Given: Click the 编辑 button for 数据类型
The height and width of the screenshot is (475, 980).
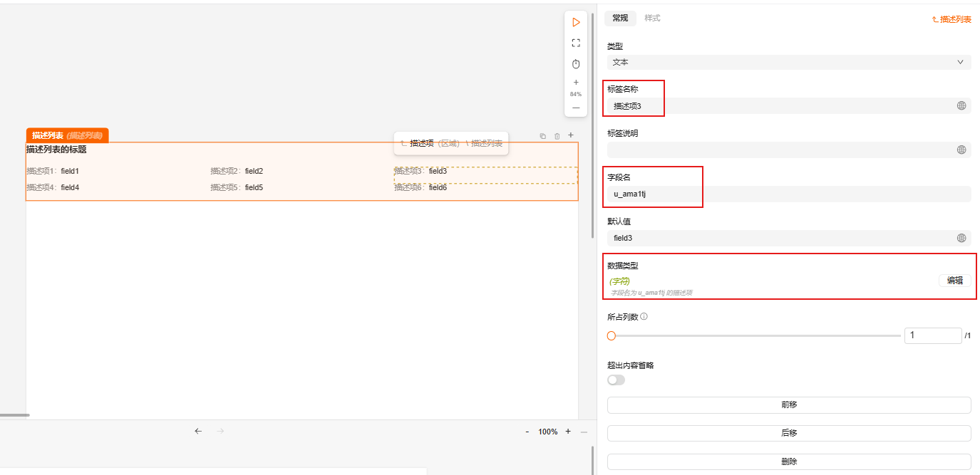Looking at the screenshot, I should (954, 281).
